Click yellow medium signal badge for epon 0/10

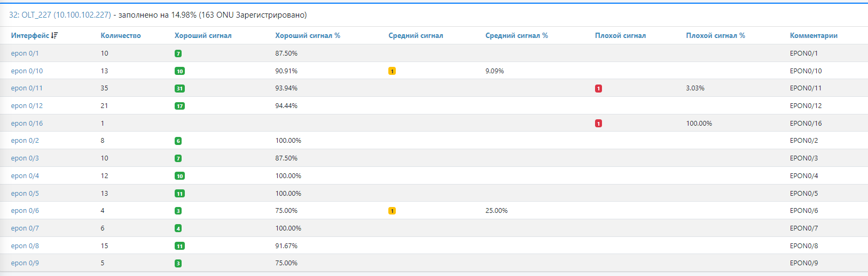392,71
